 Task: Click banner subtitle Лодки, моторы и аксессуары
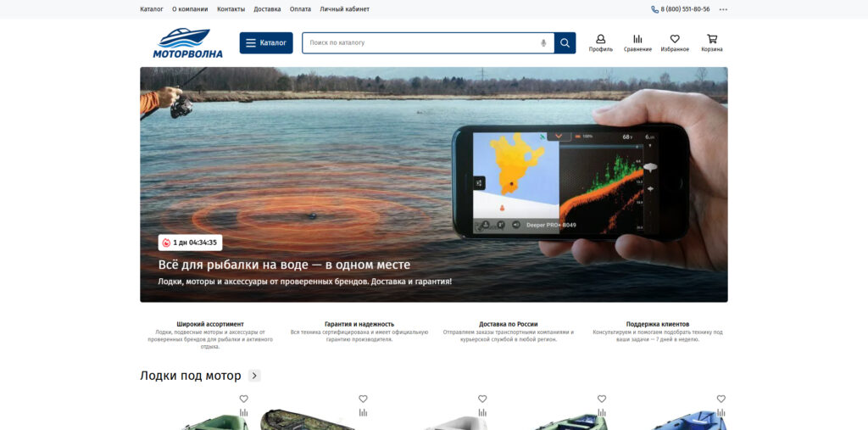tap(305, 282)
